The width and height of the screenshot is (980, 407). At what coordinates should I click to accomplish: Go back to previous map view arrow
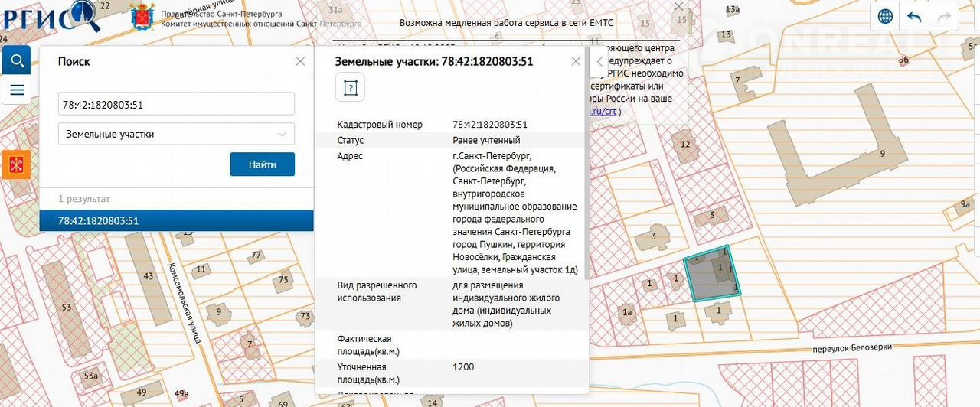tap(914, 17)
